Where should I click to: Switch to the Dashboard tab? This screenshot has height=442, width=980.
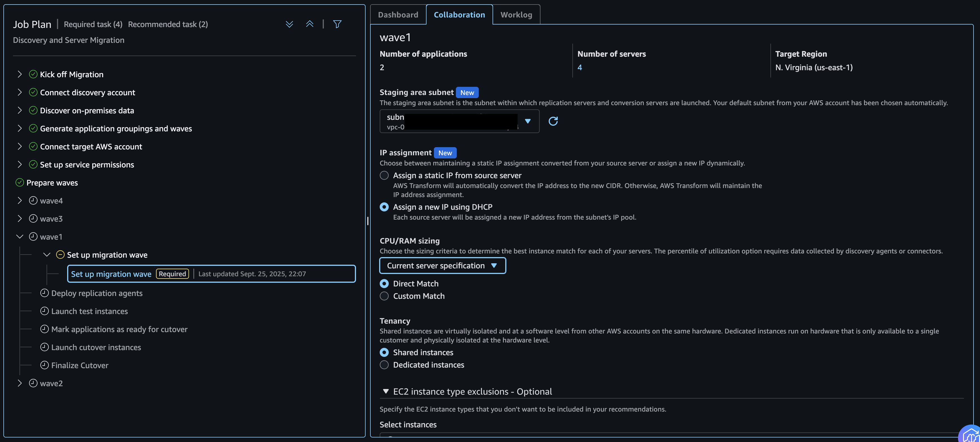point(398,14)
